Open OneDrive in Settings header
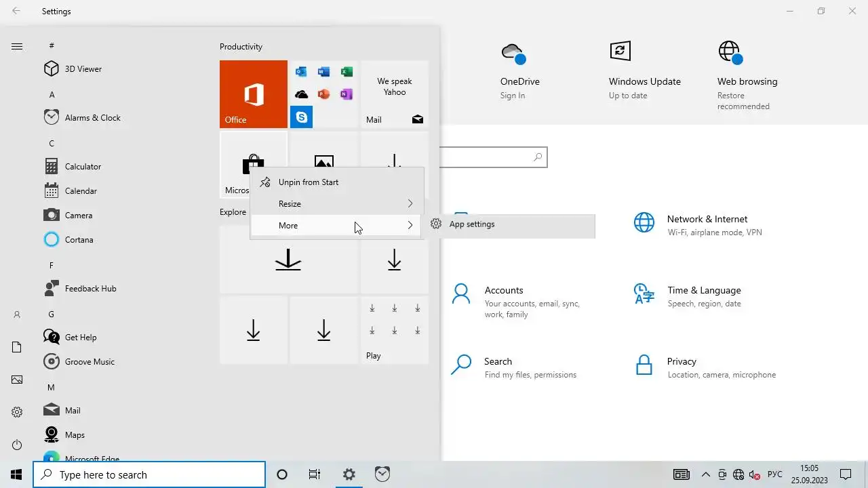Screen dimensions: 868x488 (520, 71)
